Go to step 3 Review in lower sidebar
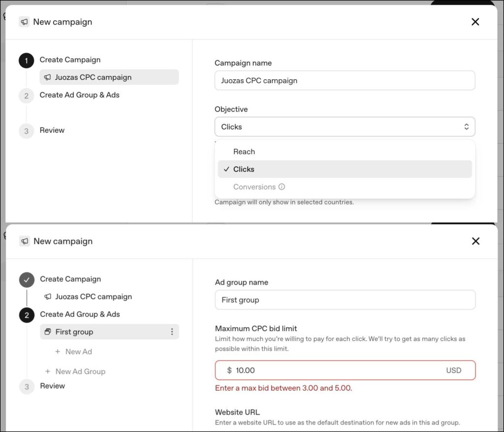This screenshot has width=504, height=432. pos(52,386)
